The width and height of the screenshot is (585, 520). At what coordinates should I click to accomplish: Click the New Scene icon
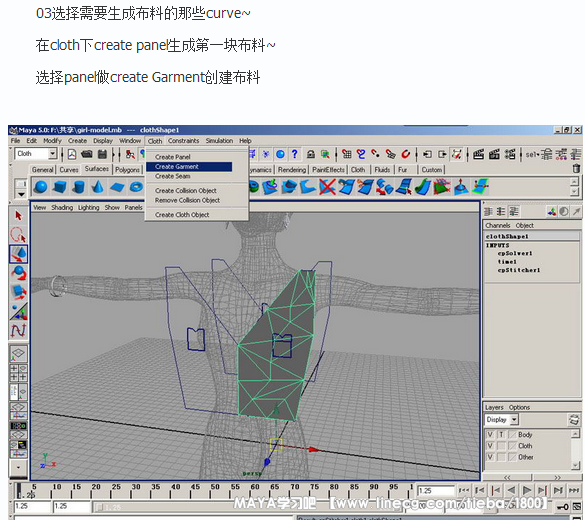(x=72, y=154)
